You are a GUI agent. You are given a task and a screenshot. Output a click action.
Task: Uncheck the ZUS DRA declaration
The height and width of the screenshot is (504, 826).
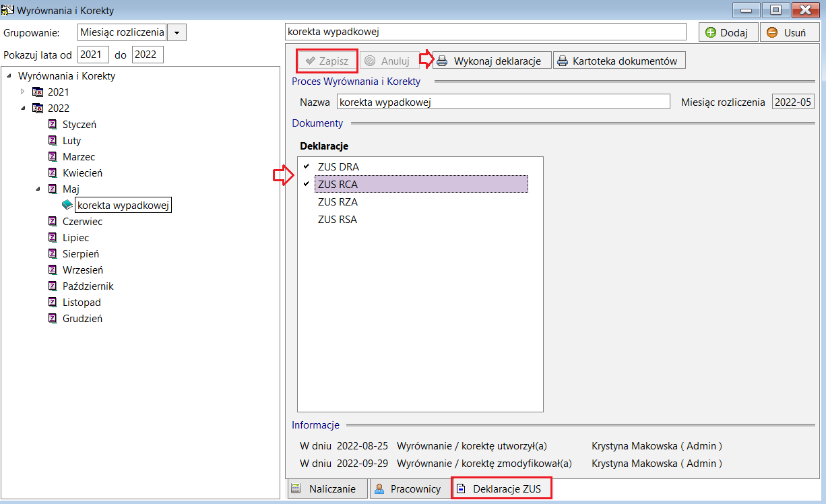tap(307, 166)
